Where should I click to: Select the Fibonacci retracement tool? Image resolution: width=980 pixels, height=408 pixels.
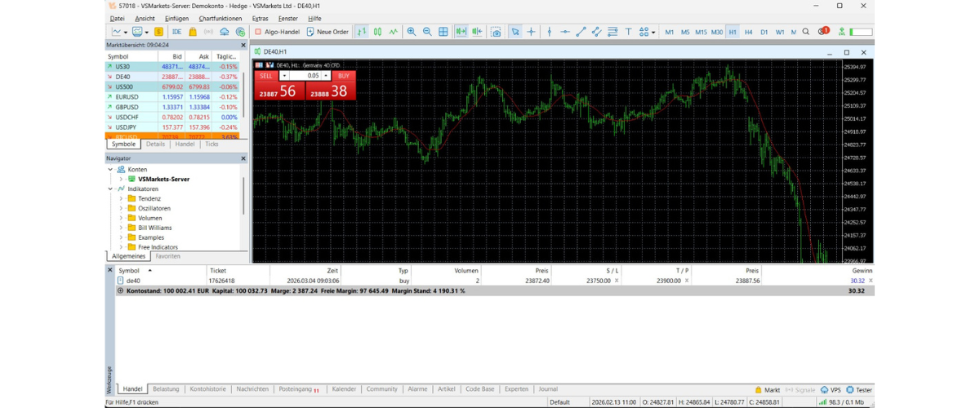pos(612,32)
